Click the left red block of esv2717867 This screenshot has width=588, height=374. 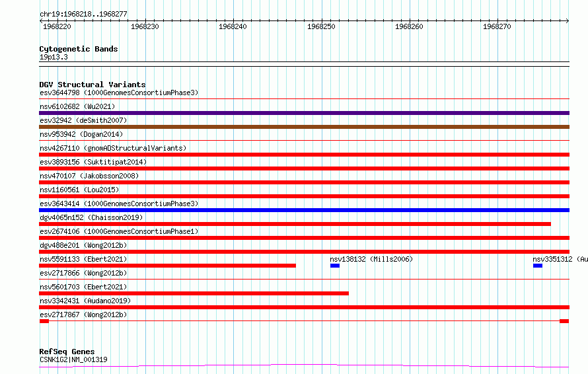tap(44, 321)
